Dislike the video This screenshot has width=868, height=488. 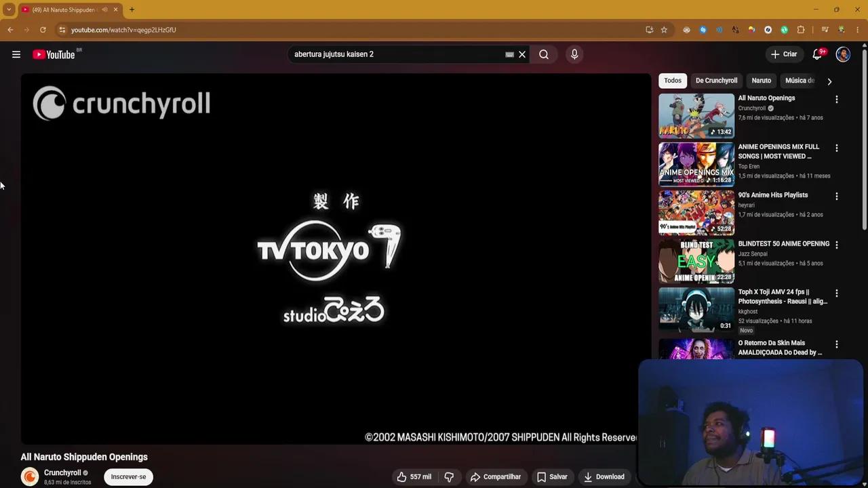[x=449, y=477]
